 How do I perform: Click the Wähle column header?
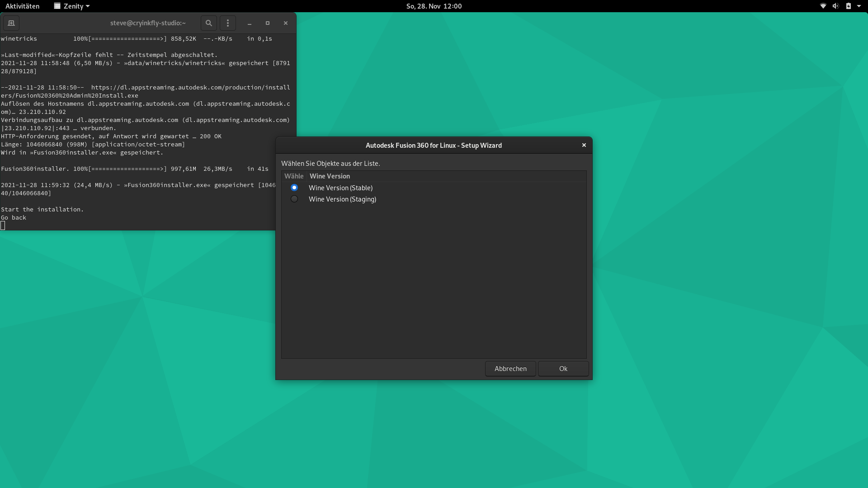coord(294,176)
